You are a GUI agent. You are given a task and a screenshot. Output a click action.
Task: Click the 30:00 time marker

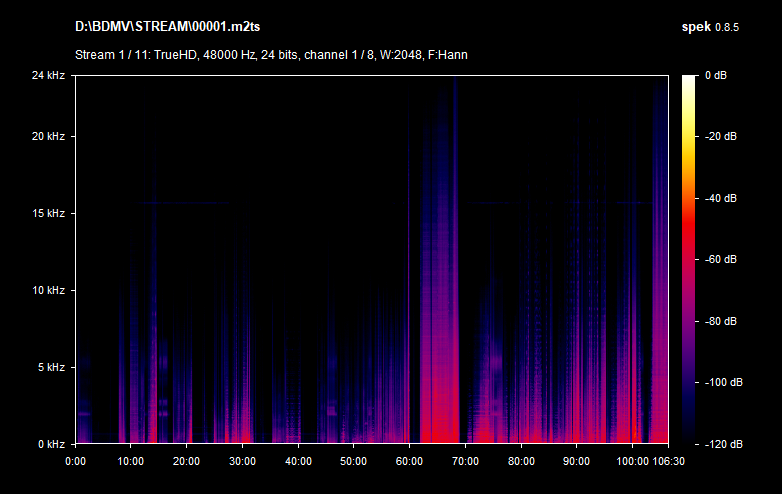click(241, 461)
